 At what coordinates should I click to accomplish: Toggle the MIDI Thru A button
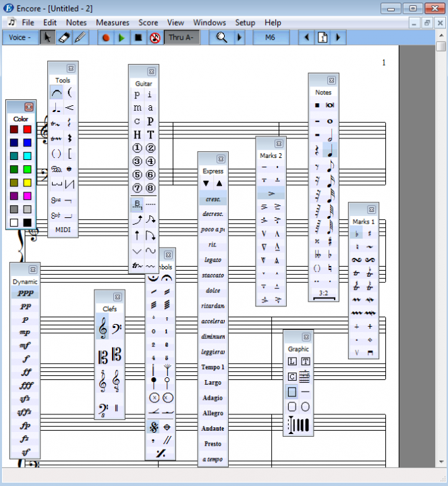[181, 38]
